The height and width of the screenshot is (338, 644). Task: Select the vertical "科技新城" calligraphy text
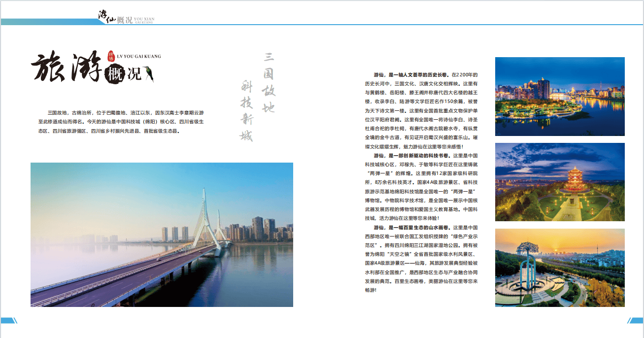tap(246, 111)
